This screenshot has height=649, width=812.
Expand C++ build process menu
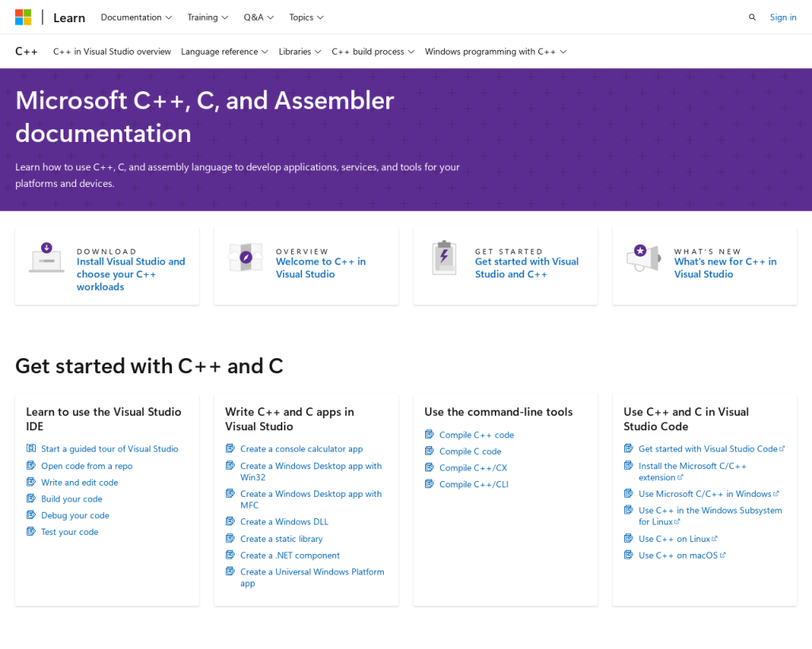tap(373, 52)
